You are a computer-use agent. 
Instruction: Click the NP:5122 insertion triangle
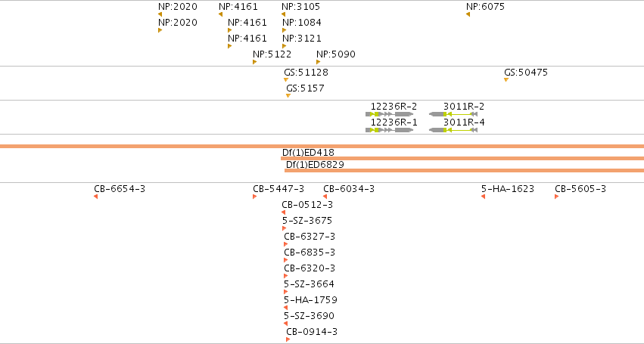click(x=254, y=62)
